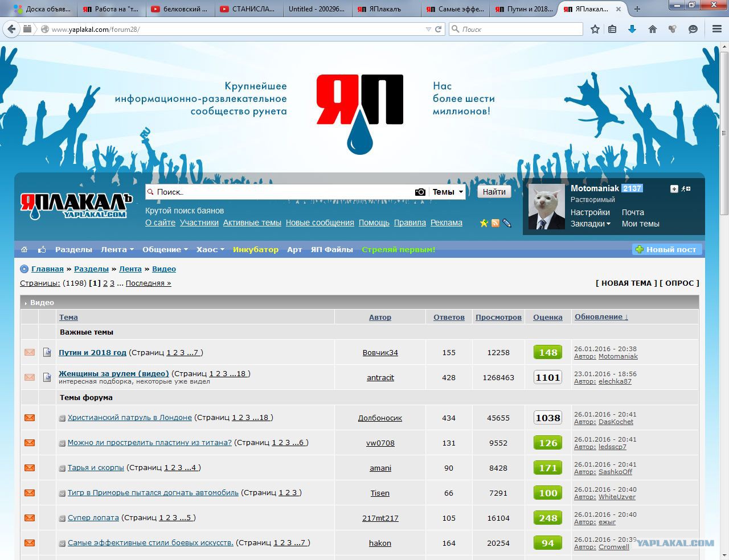Expand the Хаос menu
729x560 pixels.
tap(211, 249)
